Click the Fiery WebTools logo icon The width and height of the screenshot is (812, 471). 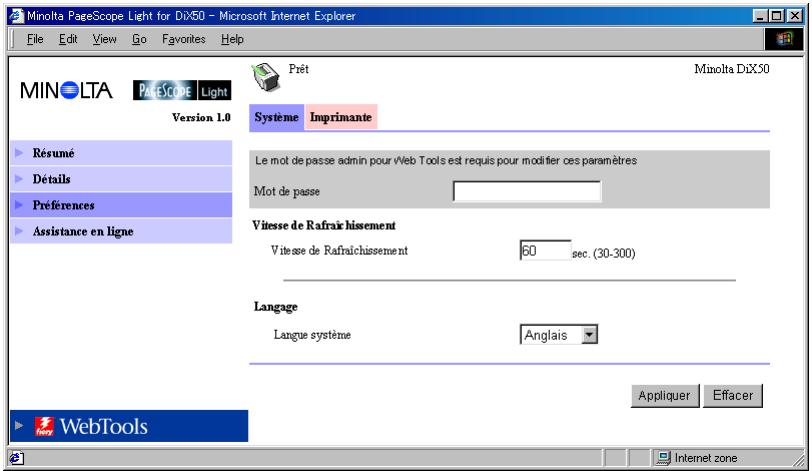coord(45,426)
